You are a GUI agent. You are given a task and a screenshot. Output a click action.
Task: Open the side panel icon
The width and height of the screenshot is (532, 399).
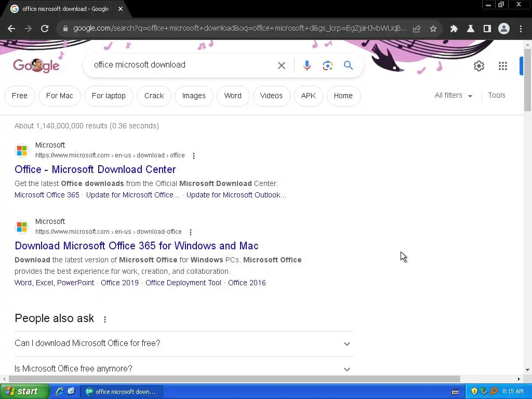pos(487,29)
